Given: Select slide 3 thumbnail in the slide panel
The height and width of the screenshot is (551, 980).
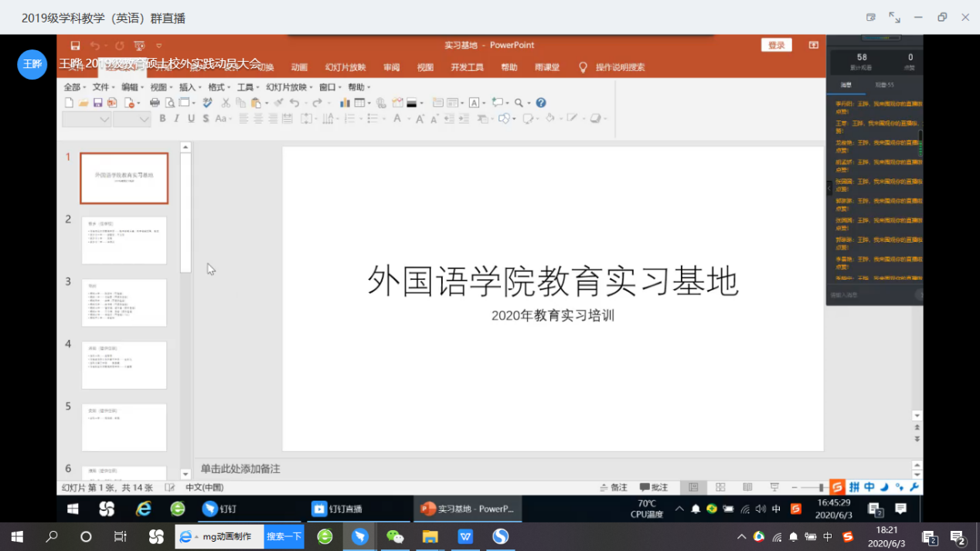Looking at the screenshot, I should 124,303.
